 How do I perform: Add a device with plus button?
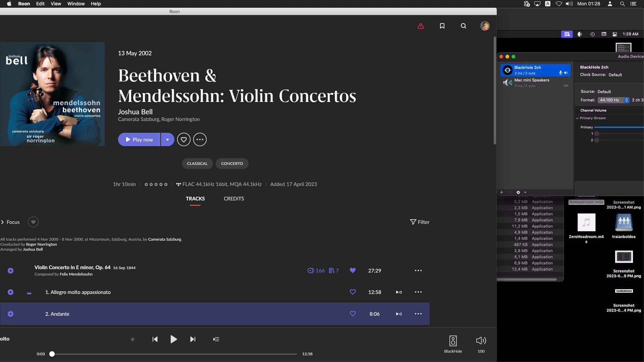point(501,192)
